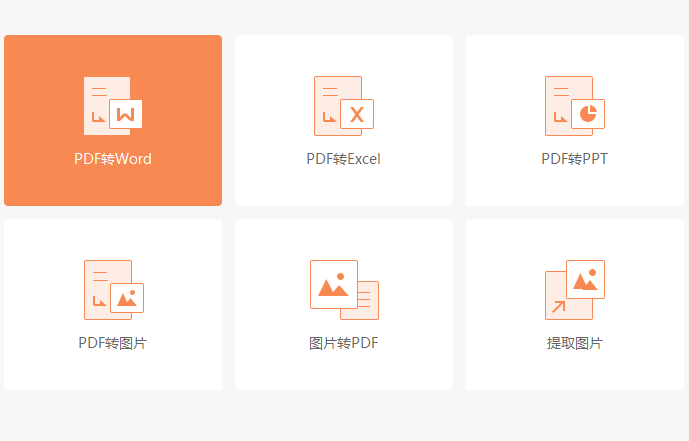Select the PDF转Word label

pos(113,159)
